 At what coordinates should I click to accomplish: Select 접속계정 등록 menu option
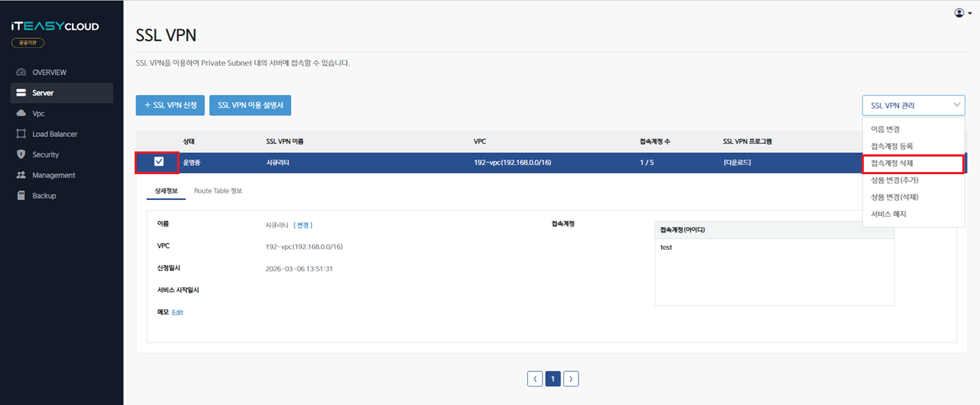[x=892, y=146]
